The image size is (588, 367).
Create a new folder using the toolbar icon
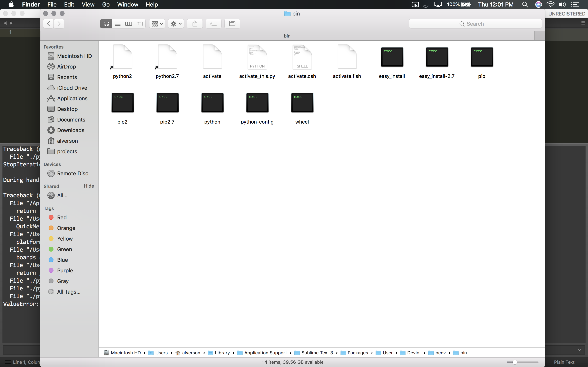(232, 23)
